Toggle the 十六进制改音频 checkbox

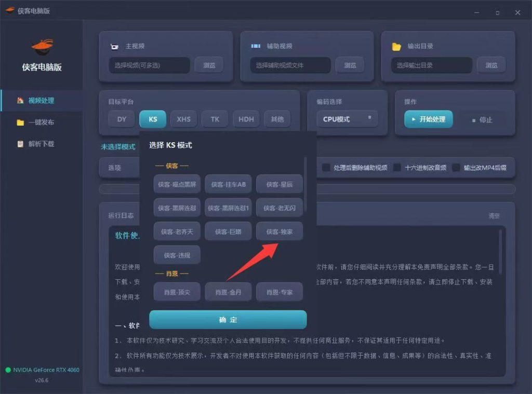pyautogui.click(x=397, y=168)
